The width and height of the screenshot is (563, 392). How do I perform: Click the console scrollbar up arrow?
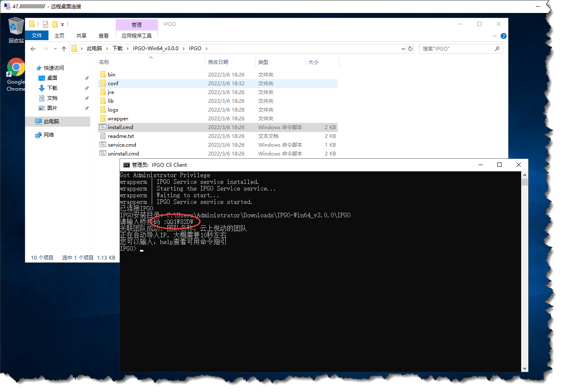click(525, 175)
